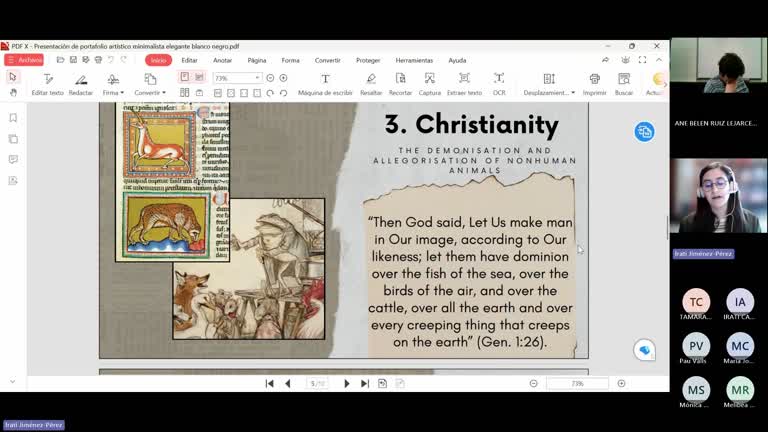Open the Editar ribbon tab
Viewport: 768px width, 432px height.
190,60
